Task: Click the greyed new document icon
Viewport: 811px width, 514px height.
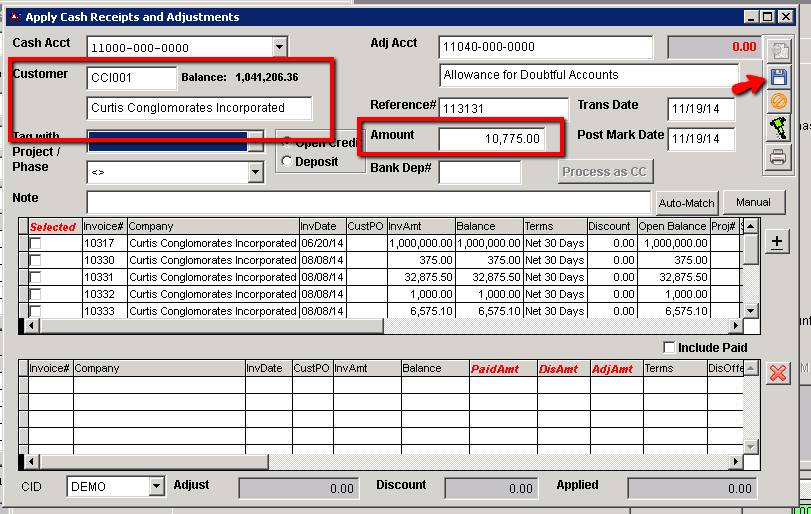Action: [x=777, y=50]
